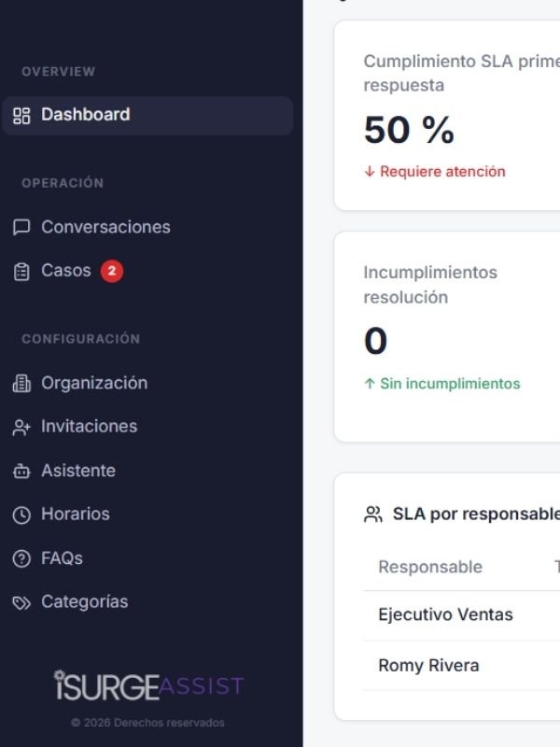Open the Horarios page
This screenshot has height=747, width=560.
coord(75,514)
